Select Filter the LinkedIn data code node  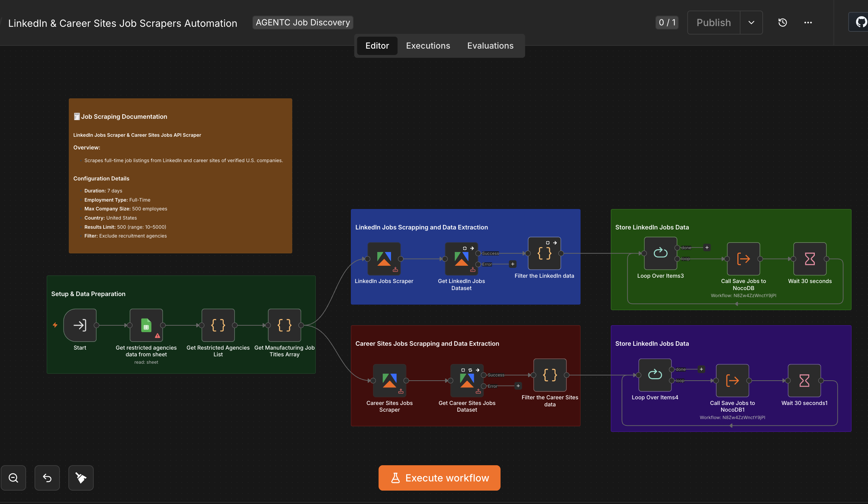[544, 253]
